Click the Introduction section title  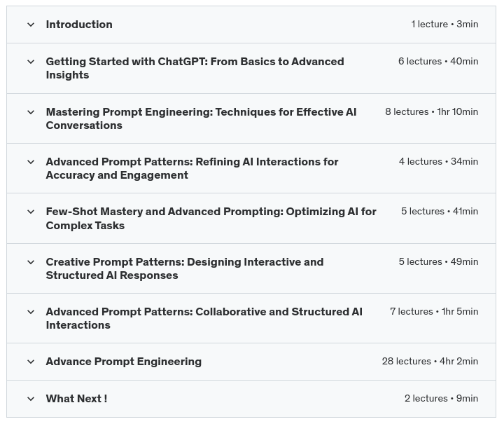pos(79,25)
